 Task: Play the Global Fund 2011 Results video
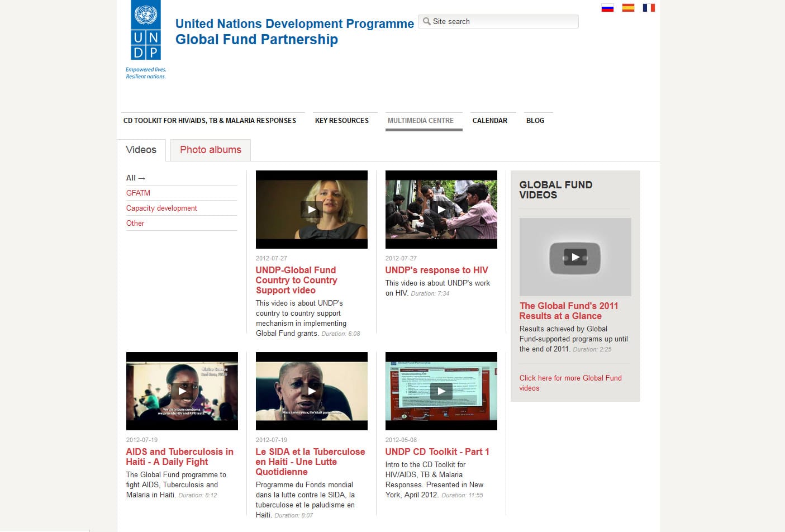(x=575, y=257)
